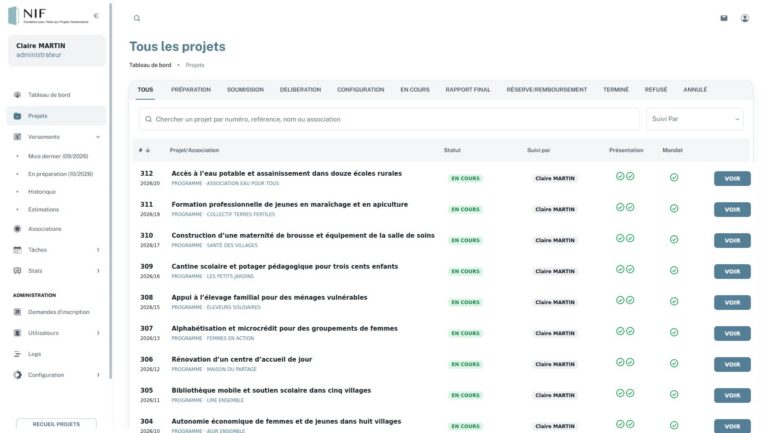Click the Présentation check icons for project 309
Image resolution: width=768 pixels, height=433 pixels.
(x=625, y=269)
